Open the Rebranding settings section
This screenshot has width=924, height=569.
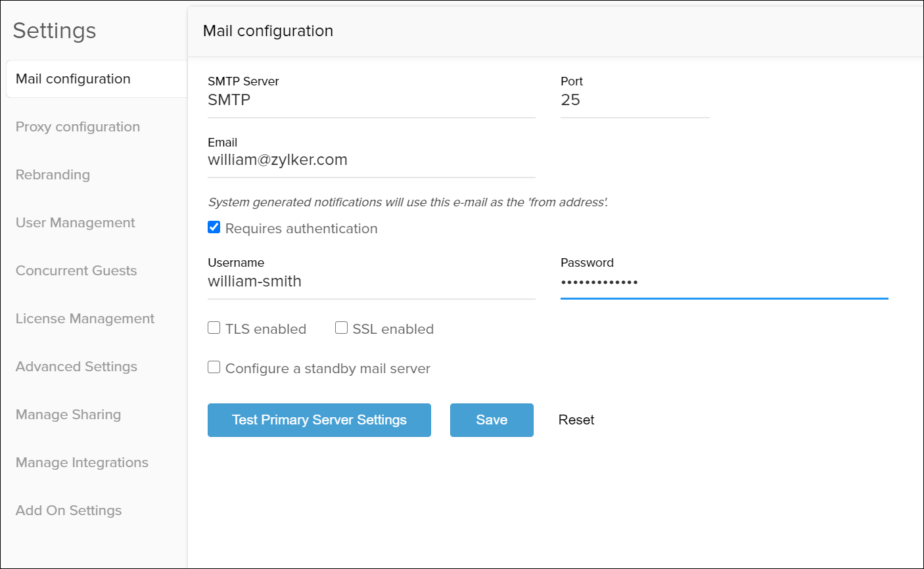53,175
